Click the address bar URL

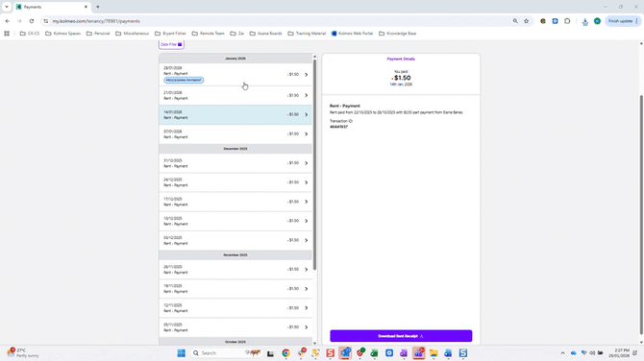pos(96,21)
